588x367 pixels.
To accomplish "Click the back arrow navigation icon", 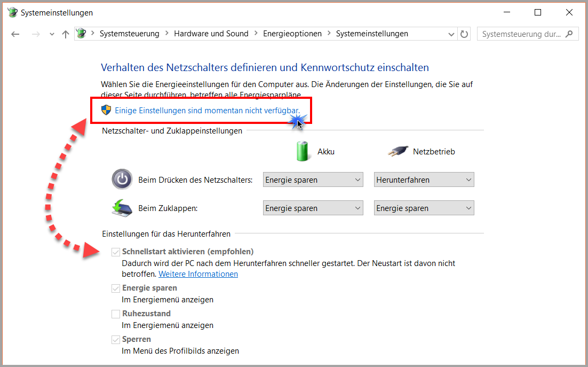I will [x=15, y=34].
